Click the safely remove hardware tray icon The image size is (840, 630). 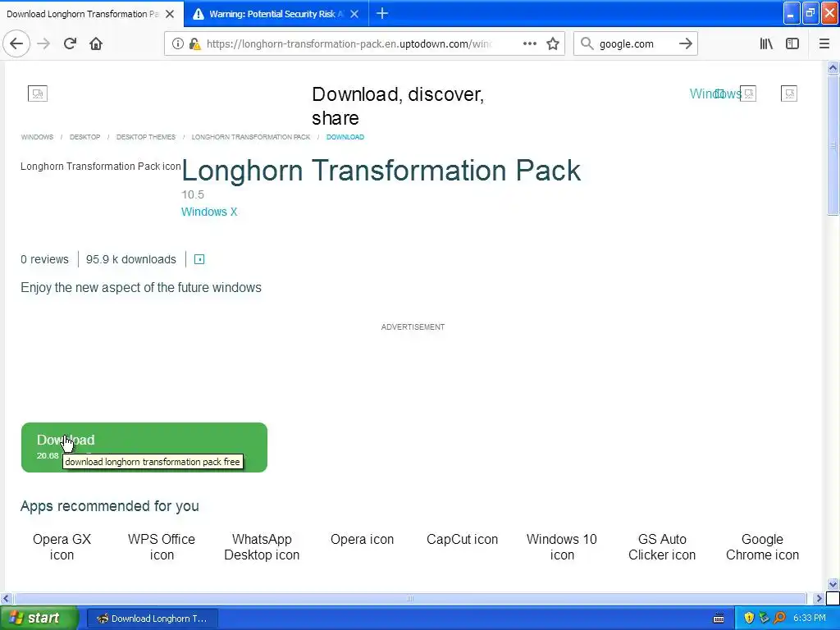pos(764,619)
